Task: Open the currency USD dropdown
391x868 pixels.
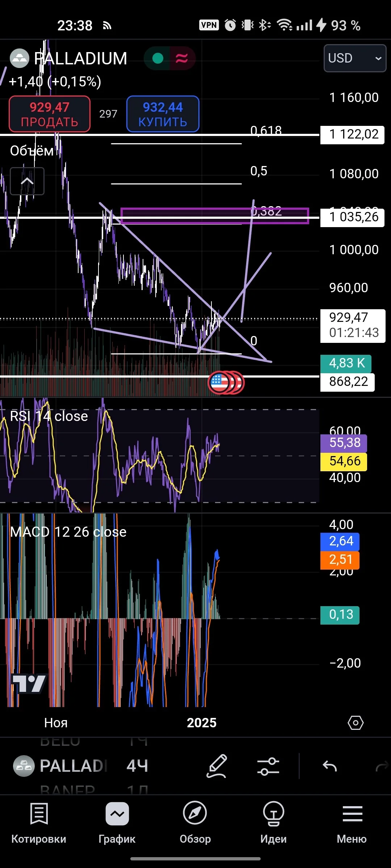Action: [355, 58]
